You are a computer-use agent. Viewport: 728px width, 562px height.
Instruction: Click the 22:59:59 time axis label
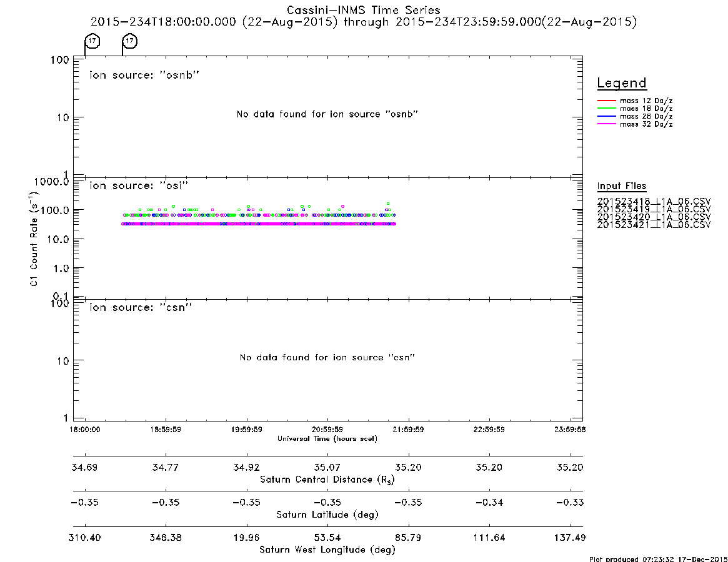(x=489, y=430)
